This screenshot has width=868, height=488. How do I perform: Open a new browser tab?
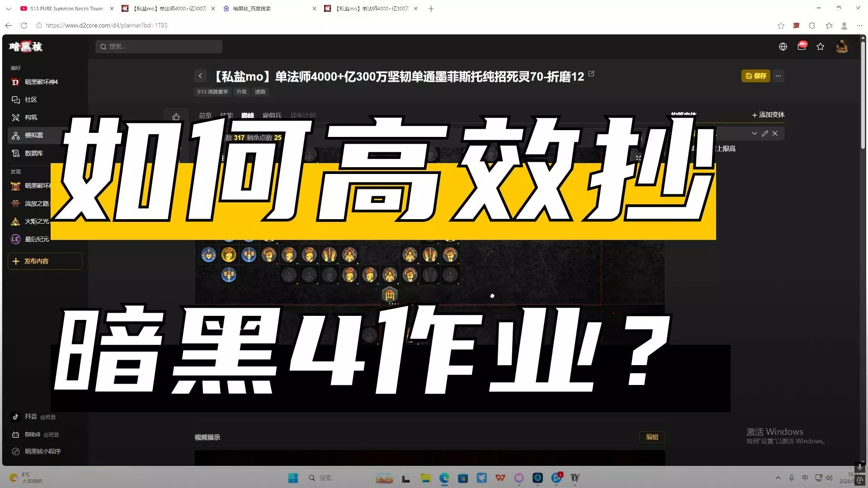pyautogui.click(x=431, y=9)
